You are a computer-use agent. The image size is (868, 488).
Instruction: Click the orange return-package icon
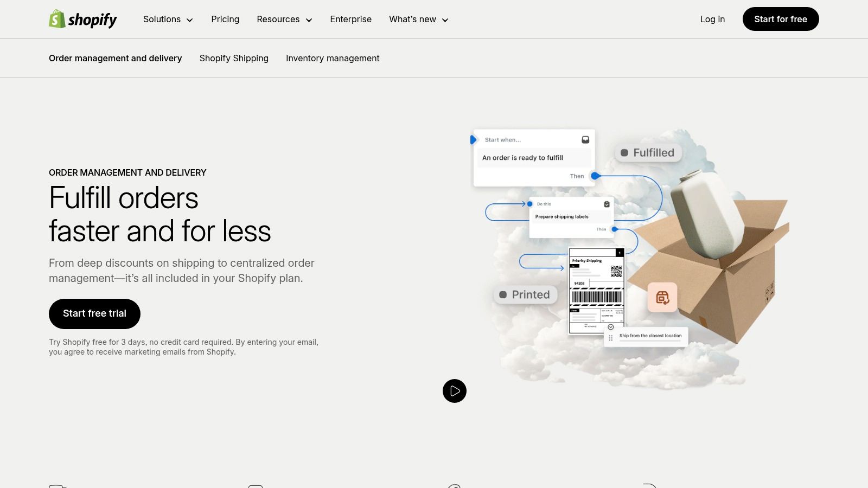pyautogui.click(x=662, y=297)
